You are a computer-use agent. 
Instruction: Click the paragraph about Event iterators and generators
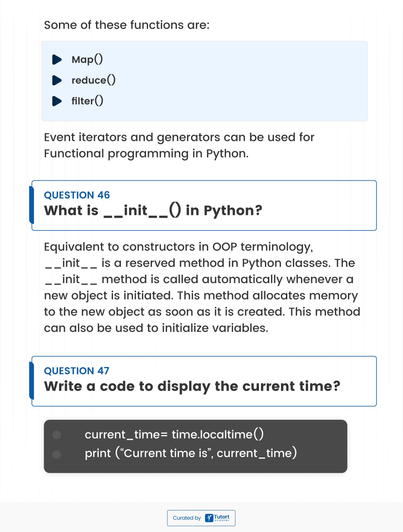179,145
